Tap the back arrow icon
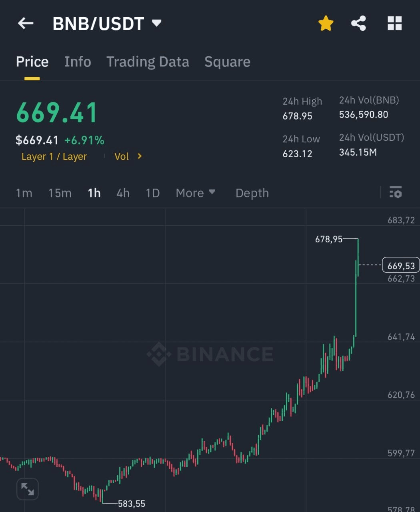The height and width of the screenshot is (512, 420). (x=26, y=23)
